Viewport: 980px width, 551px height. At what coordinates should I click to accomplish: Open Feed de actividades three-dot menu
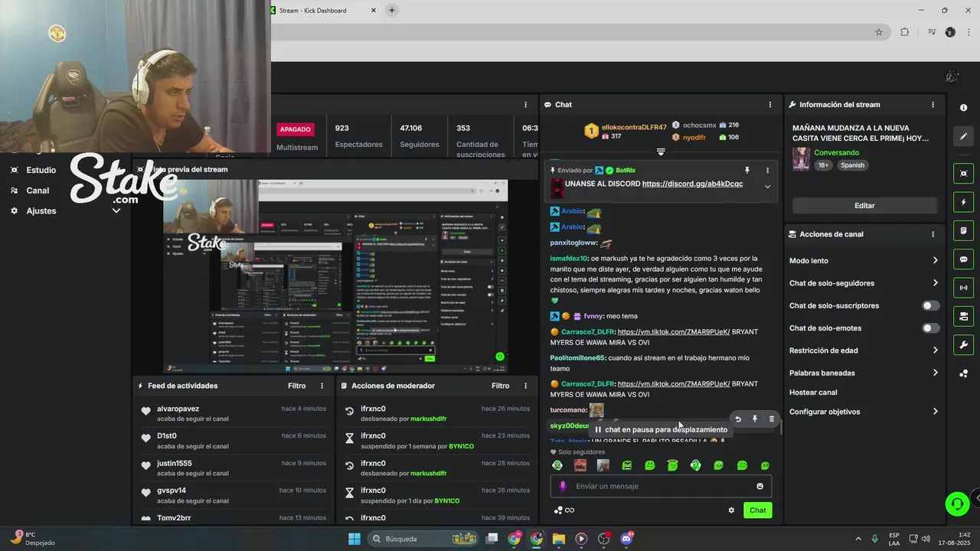pos(322,386)
